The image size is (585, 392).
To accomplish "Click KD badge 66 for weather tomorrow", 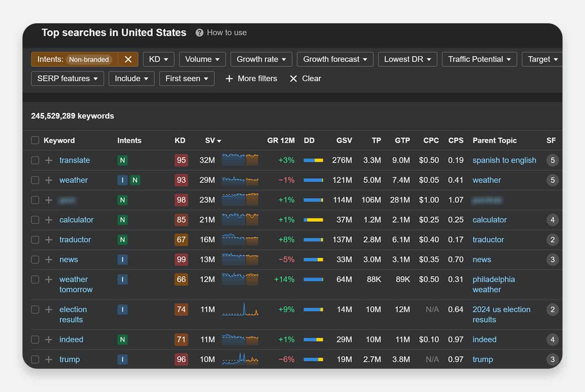I will (x=181, y=279).
